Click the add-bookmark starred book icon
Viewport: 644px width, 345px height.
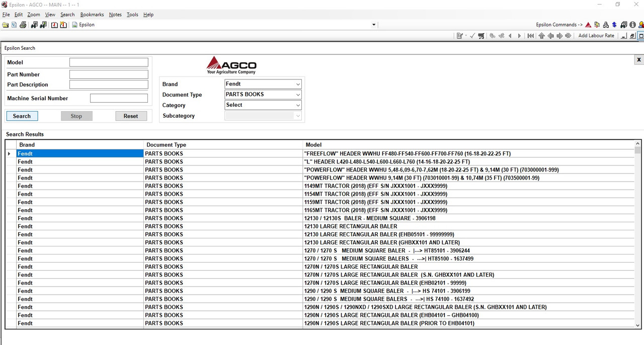pos(63,25)
